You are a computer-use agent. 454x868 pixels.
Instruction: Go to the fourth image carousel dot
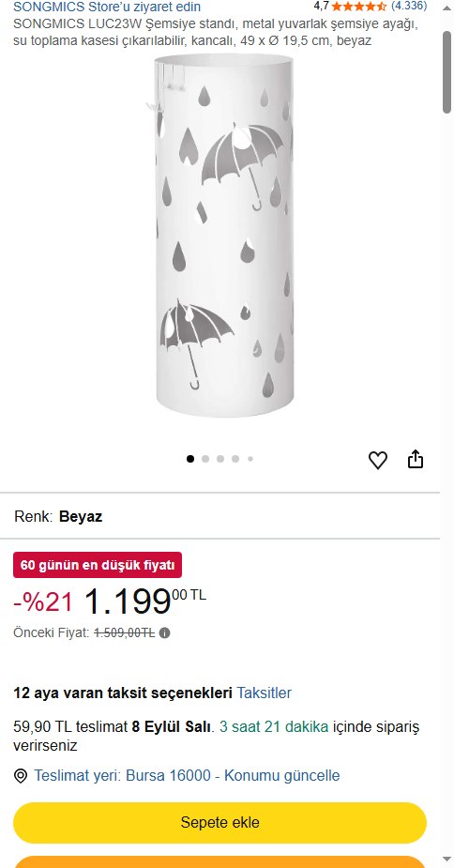pyautogui.click(x=235, y=458)
